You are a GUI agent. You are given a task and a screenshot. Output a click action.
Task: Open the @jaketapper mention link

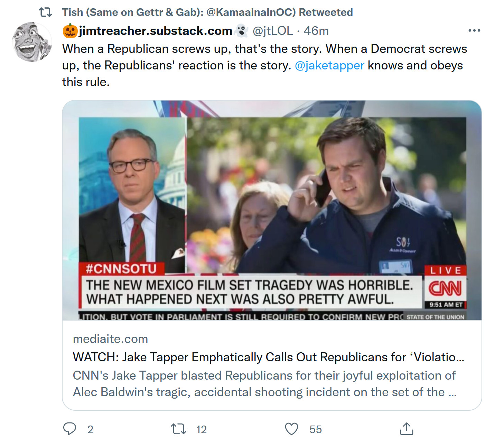coord(329,65)
